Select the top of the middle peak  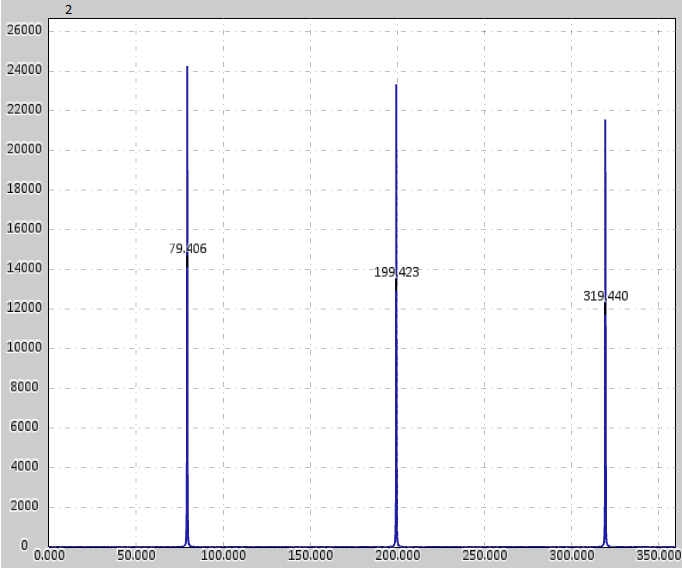[x=396, y=85]
